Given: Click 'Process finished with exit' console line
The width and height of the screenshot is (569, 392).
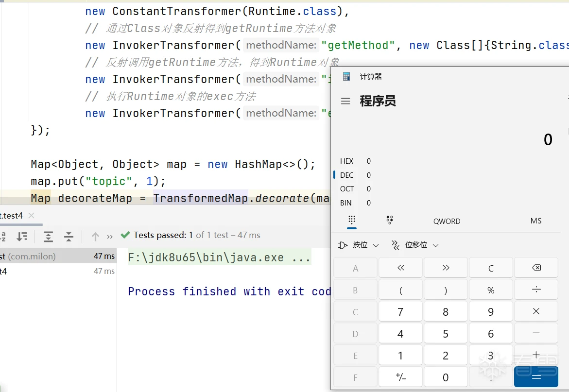Looking at the screenshot, I should click(x=229, y=291).
